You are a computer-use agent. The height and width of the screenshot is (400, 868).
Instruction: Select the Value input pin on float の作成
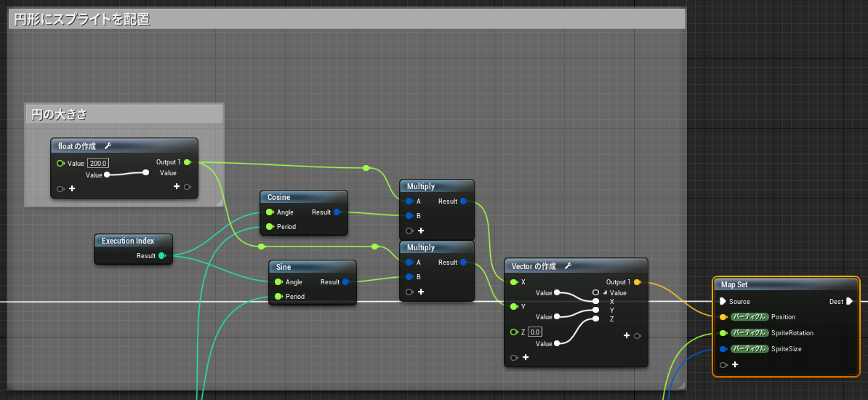(x=60, y=164)
